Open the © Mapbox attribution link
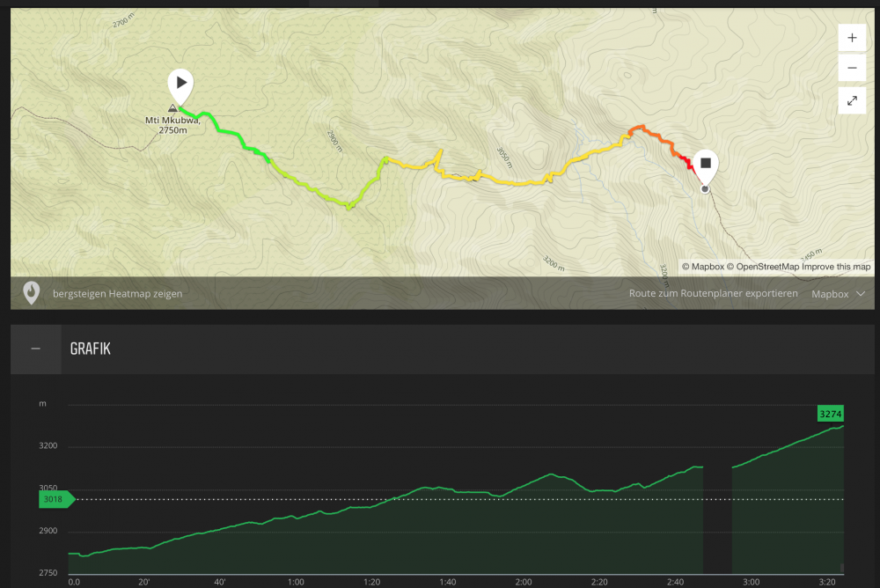The image size is (880, 588). (702, 267)
